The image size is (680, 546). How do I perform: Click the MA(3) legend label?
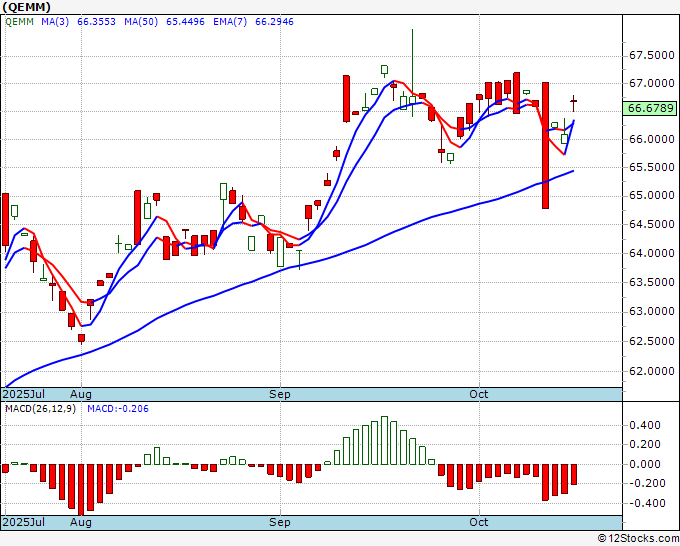click(55, 22)
